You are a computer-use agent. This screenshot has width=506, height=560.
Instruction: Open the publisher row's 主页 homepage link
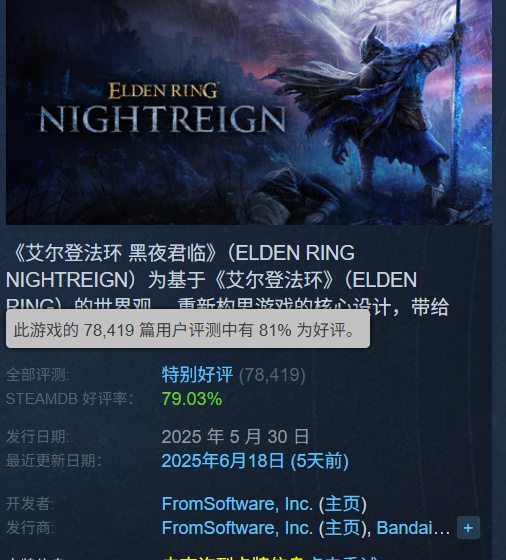342,528
